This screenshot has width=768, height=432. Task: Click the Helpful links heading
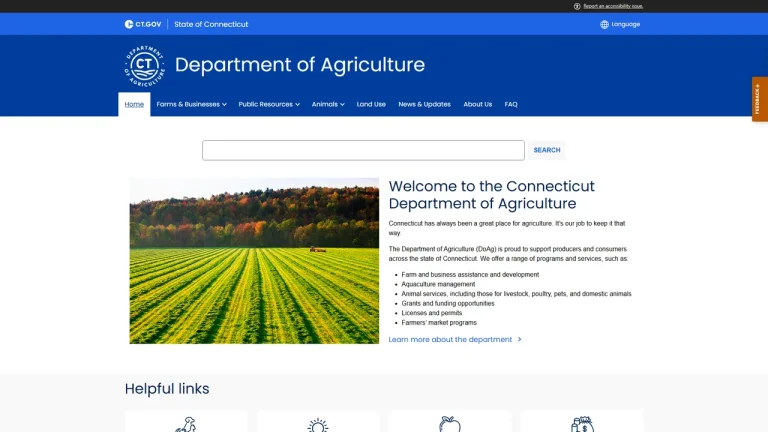[167, 388]
